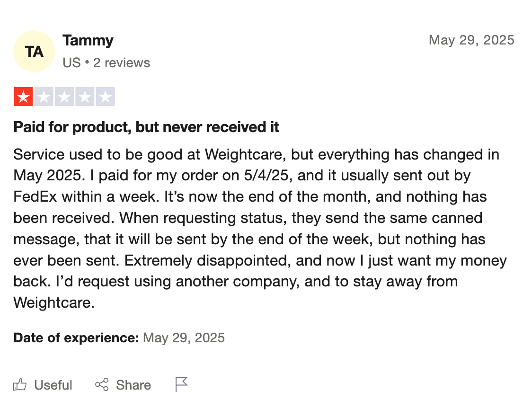Click the thumbs-up Useful icon
This screenshot has height=409, width=532.
pos(20,385)
